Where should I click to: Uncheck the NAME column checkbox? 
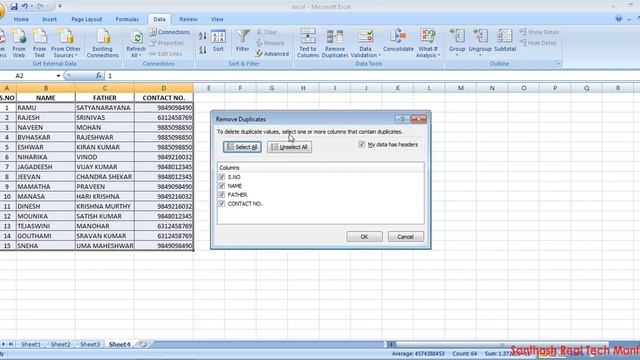pyautogui.click(x=222, y=186)
